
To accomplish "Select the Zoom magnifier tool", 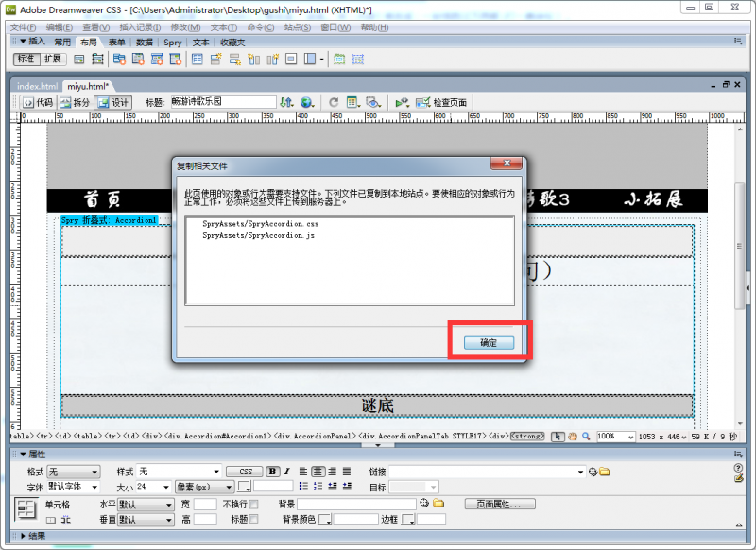I will pos(586,437).
